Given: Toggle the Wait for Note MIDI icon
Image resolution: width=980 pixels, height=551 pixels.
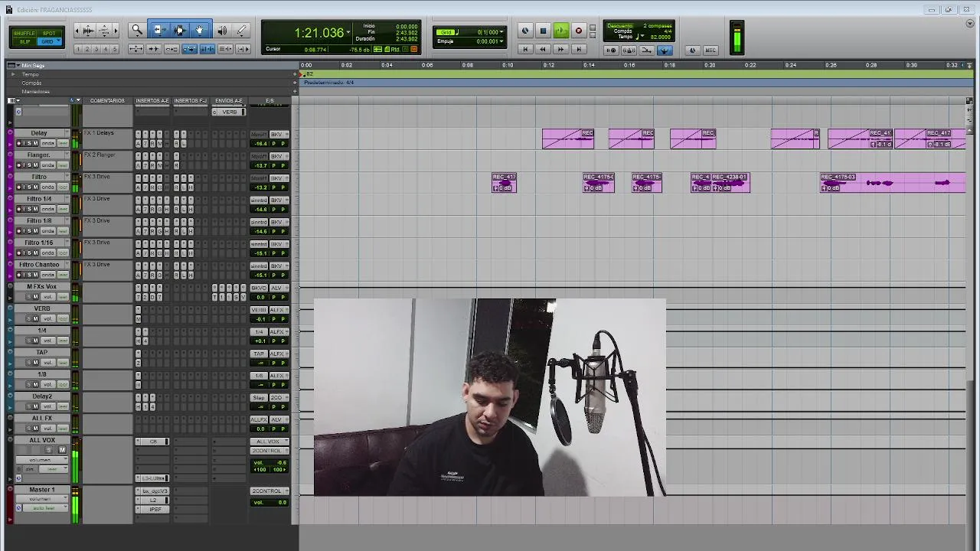Looking at the screenshot, I should pos(611,50).
